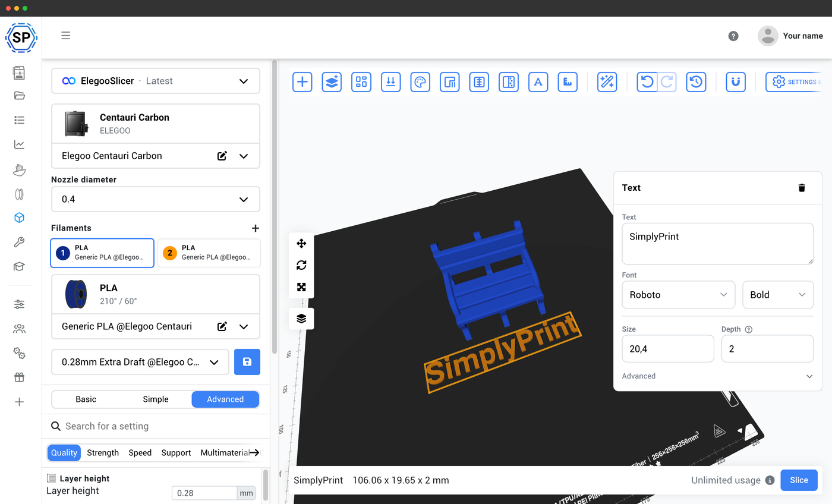Select the Rotate tool on viewport
832x504 pixels.
coord(301,265)
